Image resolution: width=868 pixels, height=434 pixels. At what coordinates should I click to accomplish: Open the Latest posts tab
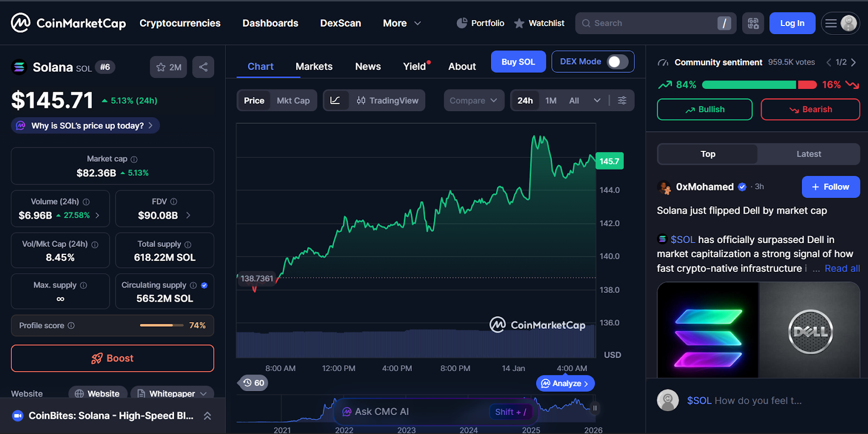808,154
